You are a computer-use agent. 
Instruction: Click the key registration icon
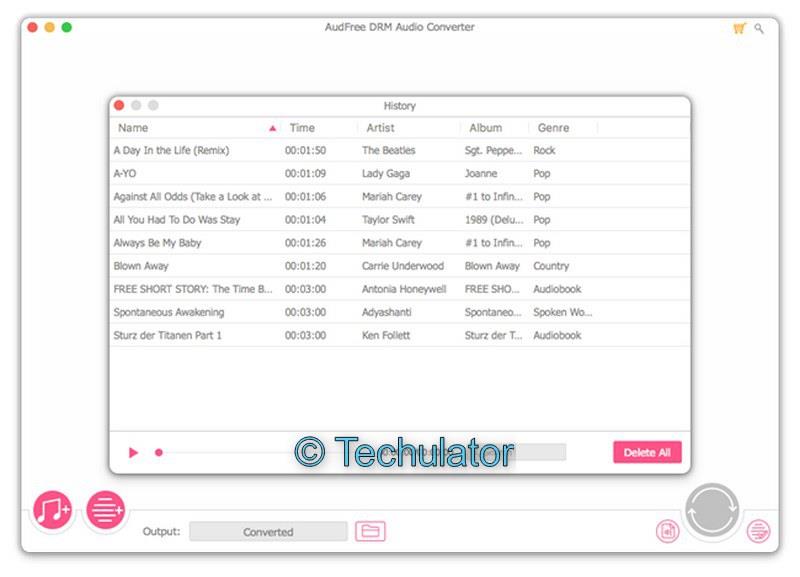click(x=759, y=29)
